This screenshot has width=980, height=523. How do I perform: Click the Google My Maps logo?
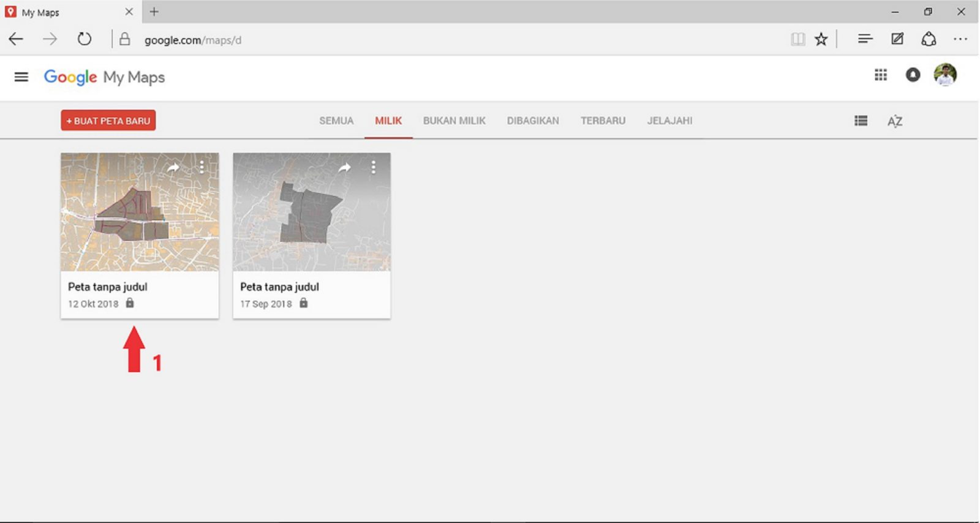tap(104, 77)
